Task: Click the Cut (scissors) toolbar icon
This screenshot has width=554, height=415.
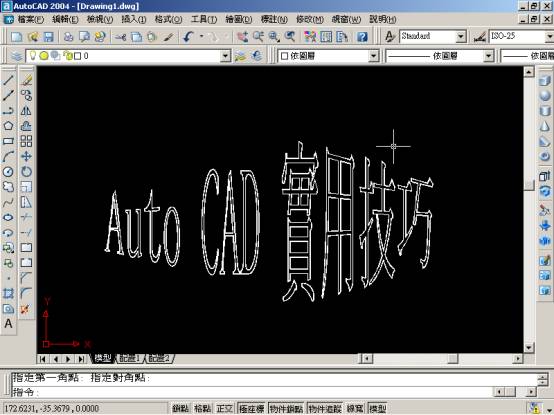Action: click(x=120, y=36)
